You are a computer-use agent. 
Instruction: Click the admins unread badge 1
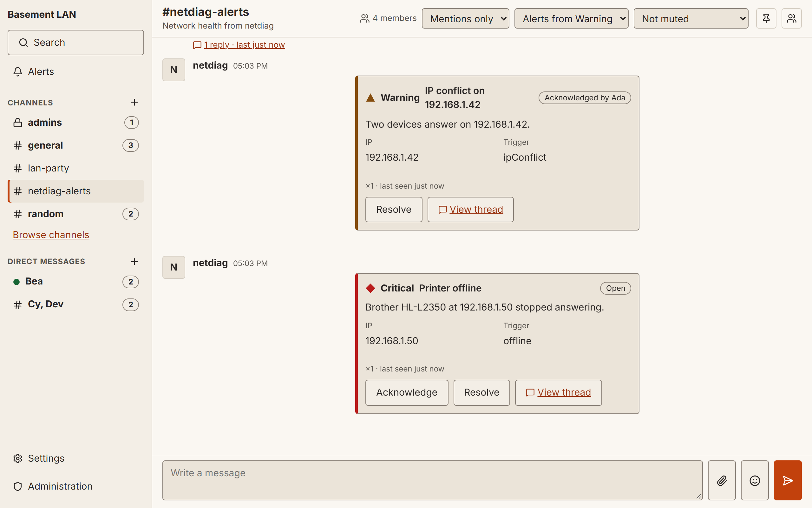point(132,123)
